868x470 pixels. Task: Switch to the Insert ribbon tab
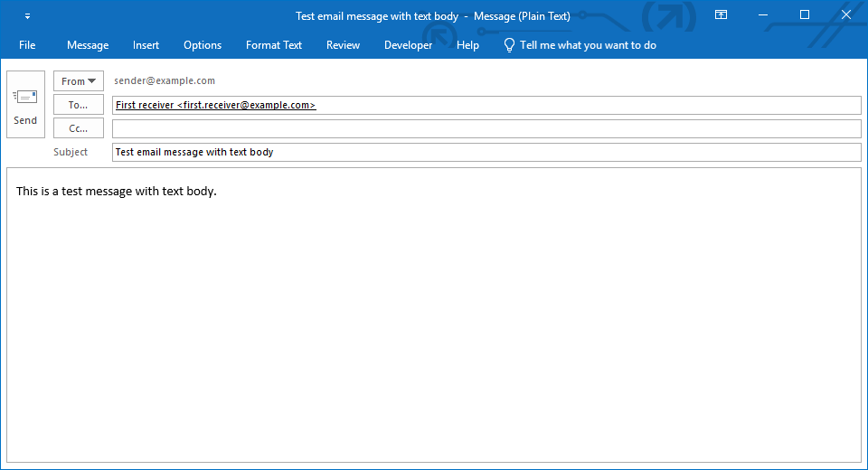pos(146,45)
